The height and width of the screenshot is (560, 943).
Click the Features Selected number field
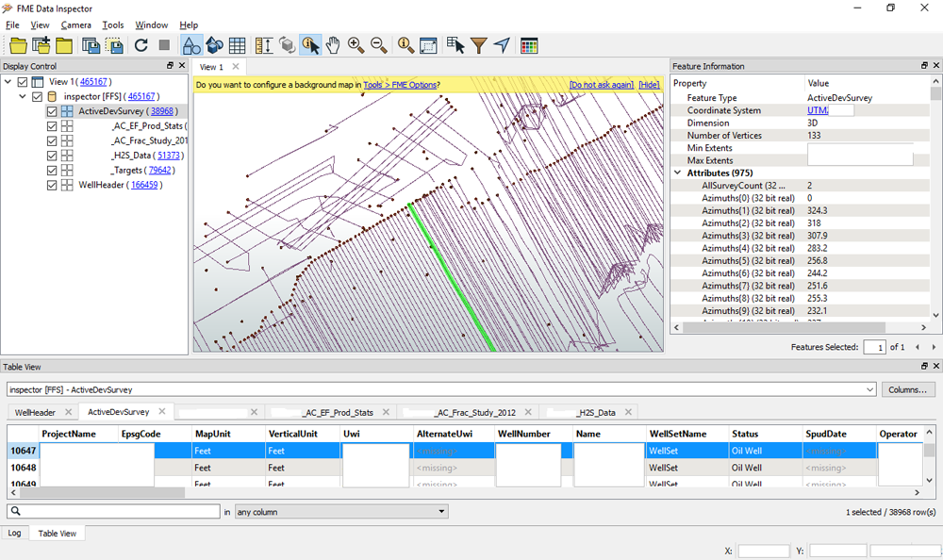click(874, 347)
